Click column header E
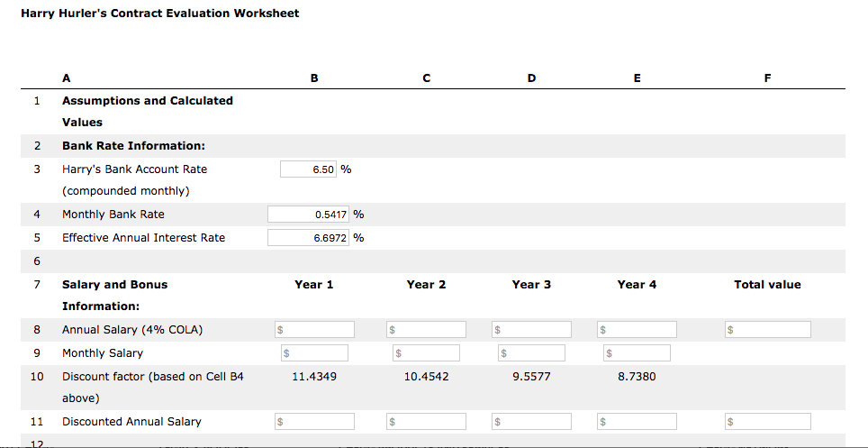The height and width of the screenshot is (448, 868). click(x=637, y=78)
